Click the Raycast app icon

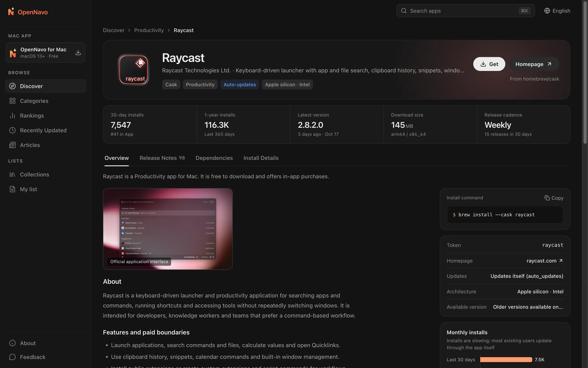[x=133, y=70]
